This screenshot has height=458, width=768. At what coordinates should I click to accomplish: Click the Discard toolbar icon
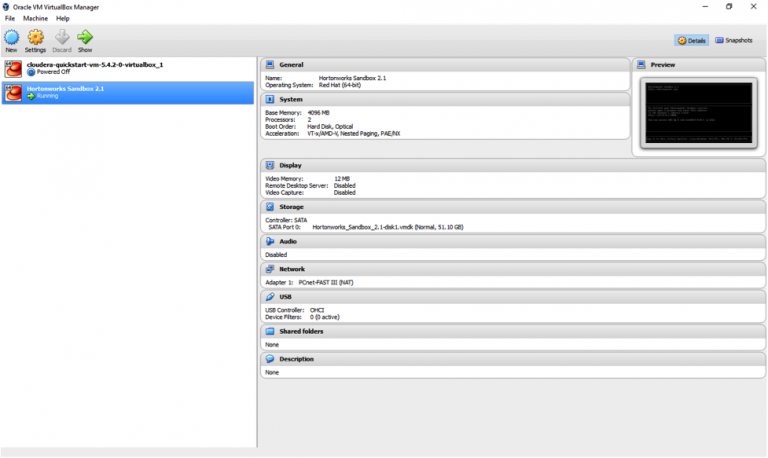(x=62, y=37)
